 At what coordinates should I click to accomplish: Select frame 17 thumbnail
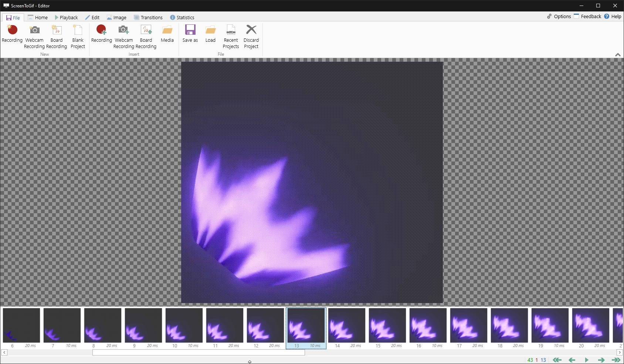point(469,326)
